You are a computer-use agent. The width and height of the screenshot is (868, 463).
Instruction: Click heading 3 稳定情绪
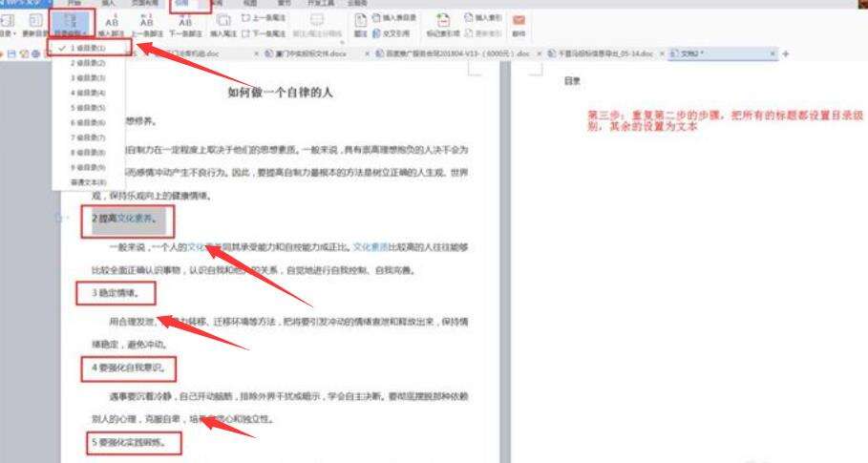coord(116,293)
